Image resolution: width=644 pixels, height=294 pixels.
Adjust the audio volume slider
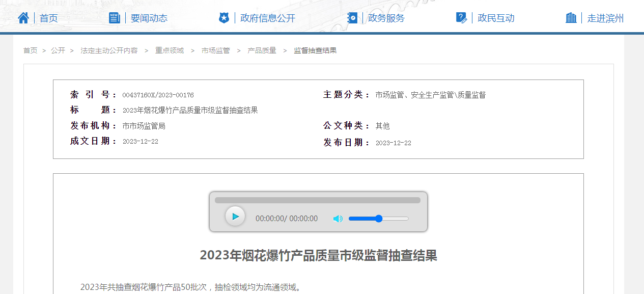(x=378, y=219)
